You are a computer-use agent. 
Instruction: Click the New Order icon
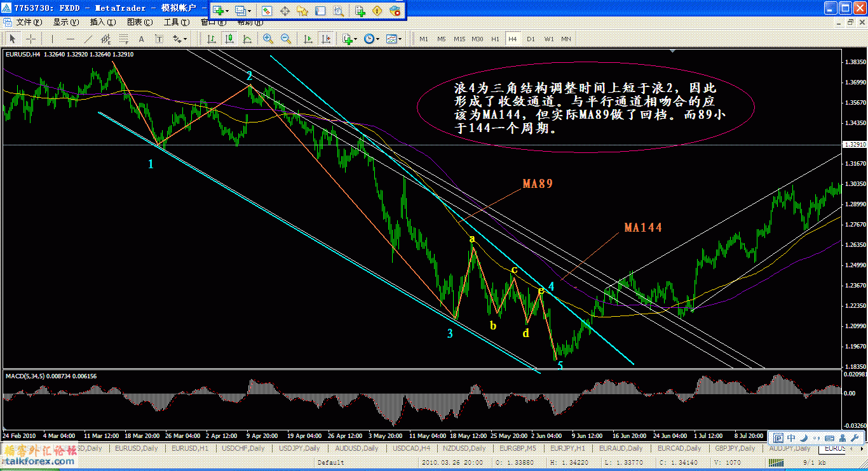[360, 11]
